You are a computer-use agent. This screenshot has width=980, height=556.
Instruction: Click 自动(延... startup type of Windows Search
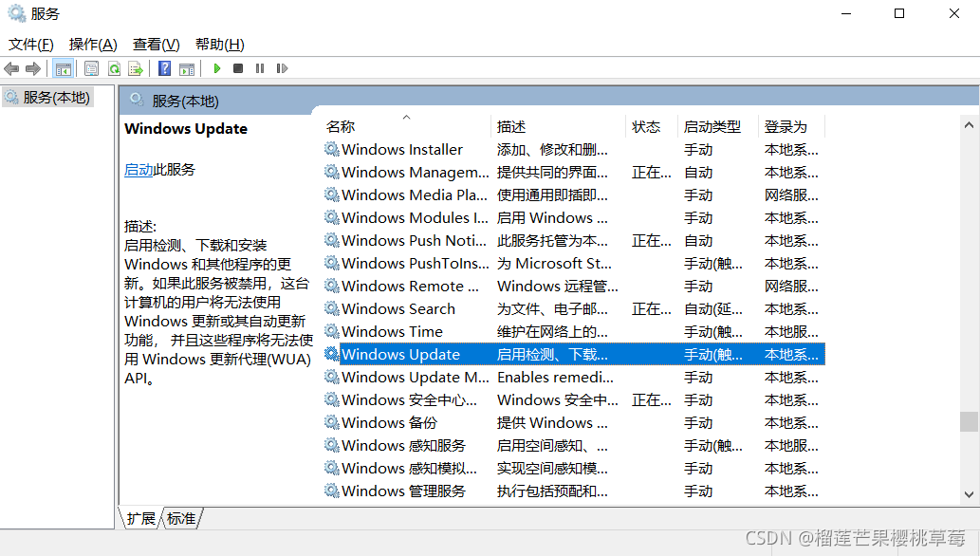pos(713,309)
